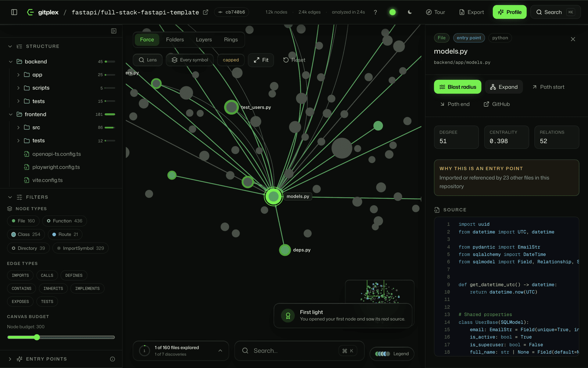Select the Force layout tab

coord(147,40)
